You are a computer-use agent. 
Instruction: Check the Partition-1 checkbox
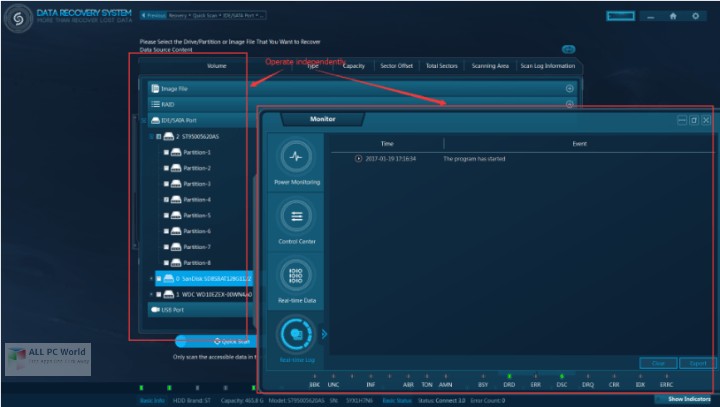(166, 153)
